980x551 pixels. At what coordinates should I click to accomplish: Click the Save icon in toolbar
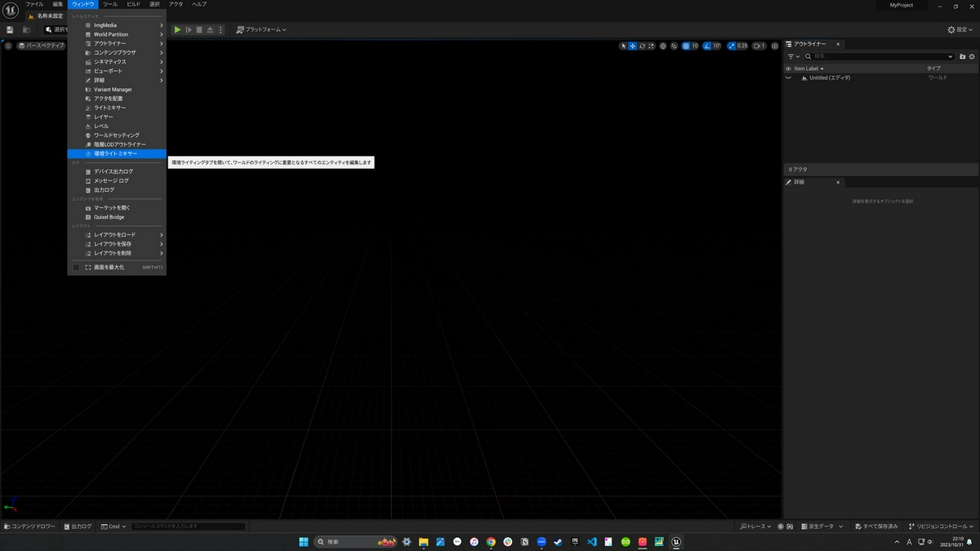[10, 29]
